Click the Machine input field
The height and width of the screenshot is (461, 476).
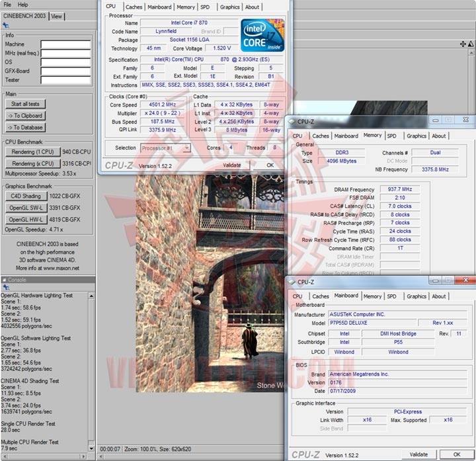click(65, 44)
